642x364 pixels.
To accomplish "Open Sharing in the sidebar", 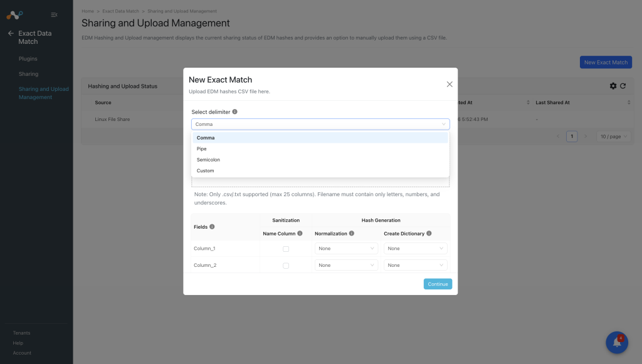I will click(x=28, y=74).
